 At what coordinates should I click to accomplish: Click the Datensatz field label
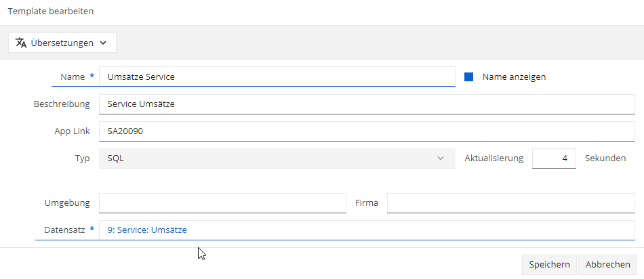(x=64, y=230)
